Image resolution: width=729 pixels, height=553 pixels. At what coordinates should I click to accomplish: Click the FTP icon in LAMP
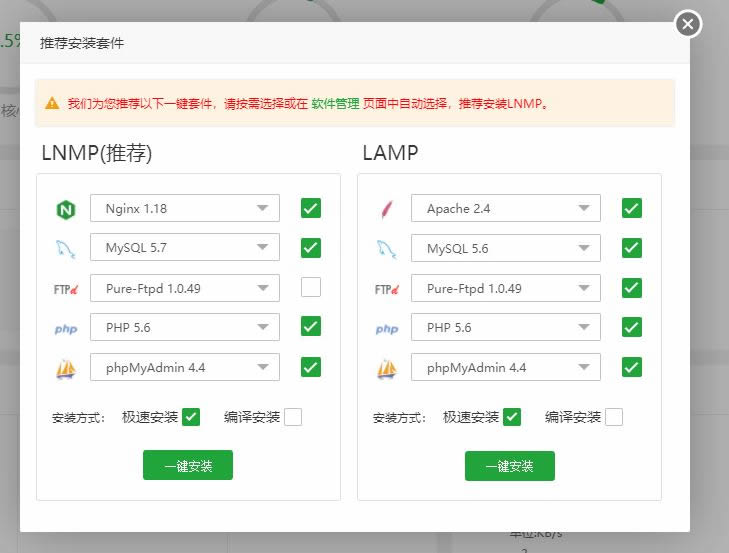387,289
